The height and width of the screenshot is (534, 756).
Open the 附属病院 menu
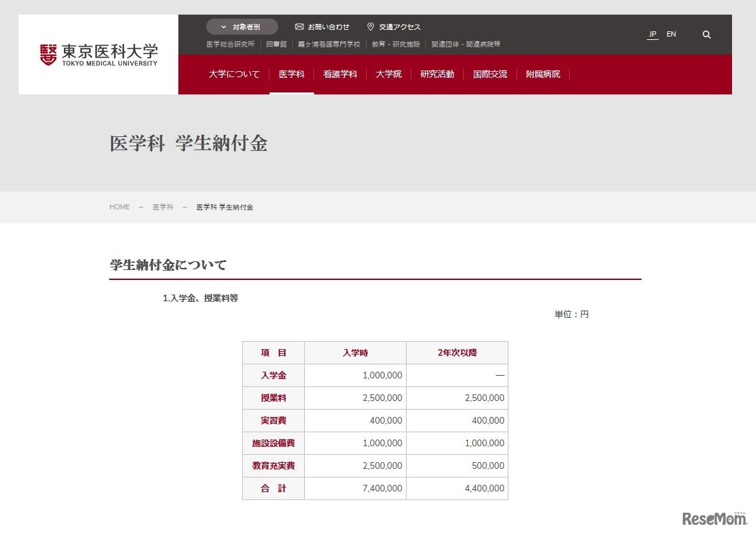coord(543,74)
